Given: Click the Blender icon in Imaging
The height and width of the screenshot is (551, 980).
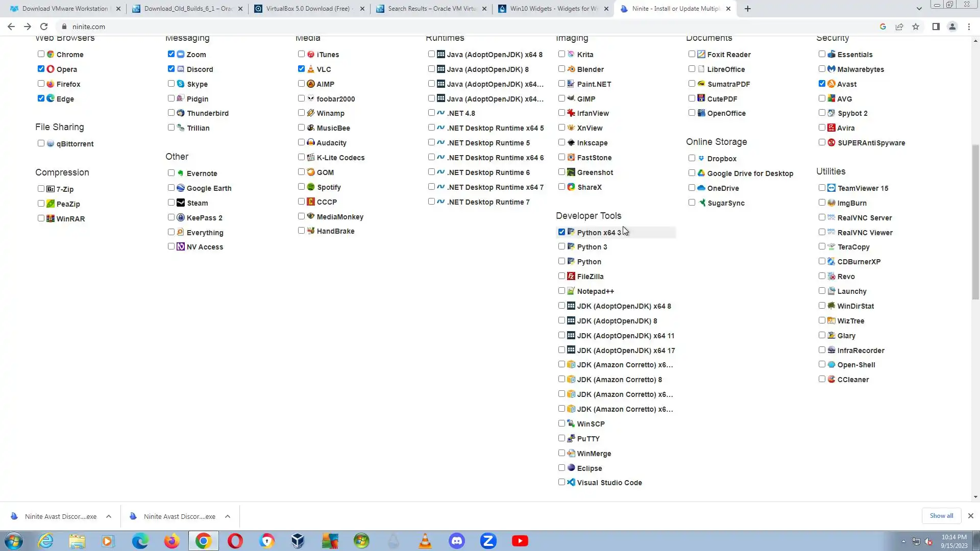Looking at the screenshot, I should point(571,69).
